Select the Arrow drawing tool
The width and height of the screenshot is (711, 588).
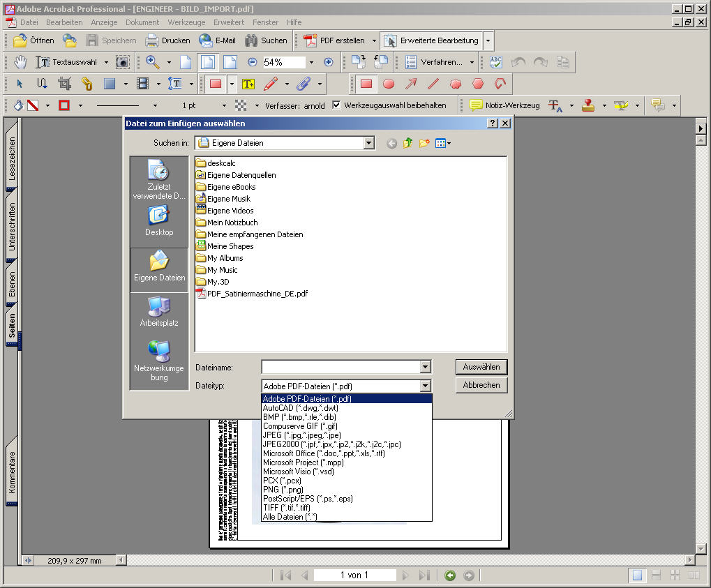411,84
